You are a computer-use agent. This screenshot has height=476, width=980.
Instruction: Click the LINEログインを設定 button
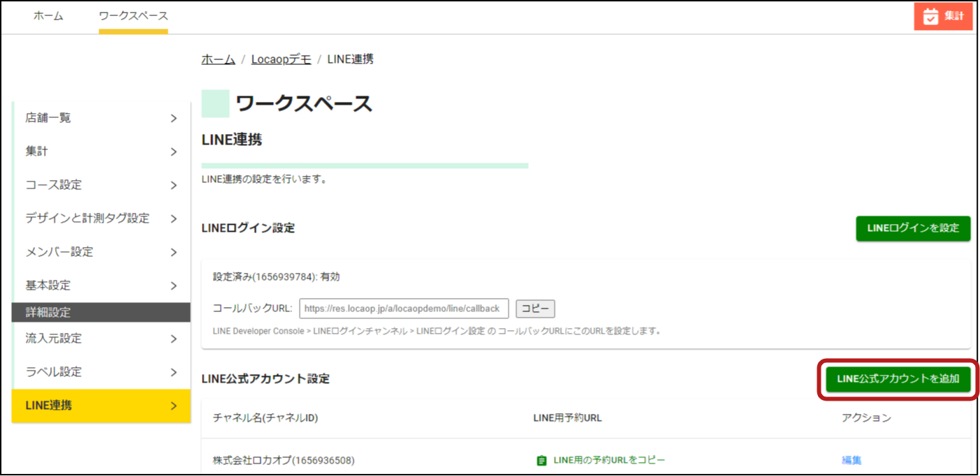(913, 228)
